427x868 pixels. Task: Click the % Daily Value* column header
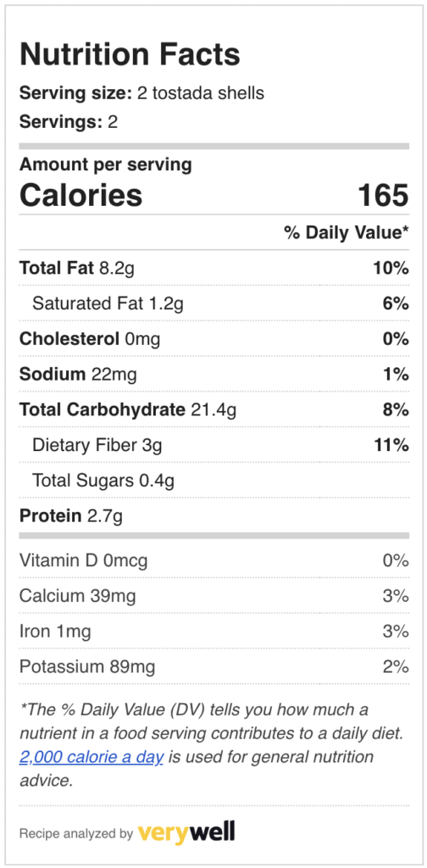click(347, 232)
